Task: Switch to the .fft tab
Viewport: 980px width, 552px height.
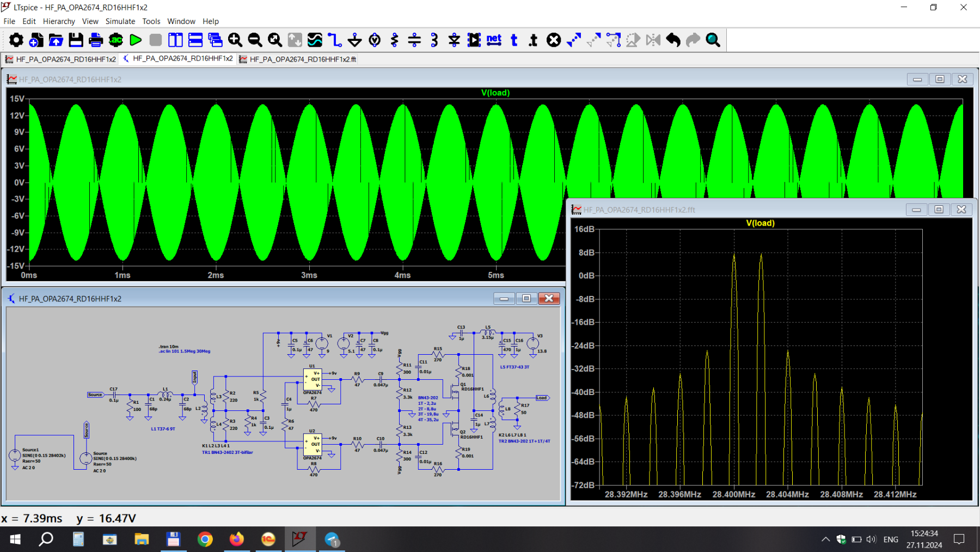Action: click(x=298, y=59)
